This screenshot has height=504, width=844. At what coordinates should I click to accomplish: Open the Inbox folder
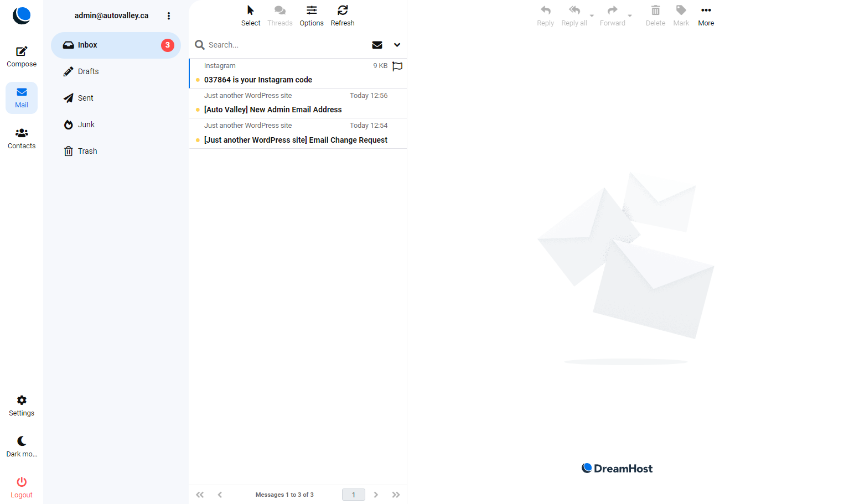point(116,45)
